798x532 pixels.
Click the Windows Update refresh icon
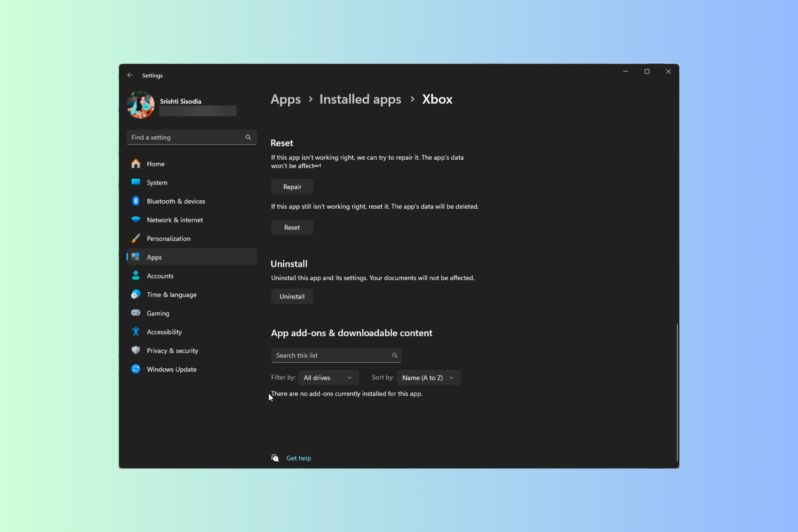[136, 369]
